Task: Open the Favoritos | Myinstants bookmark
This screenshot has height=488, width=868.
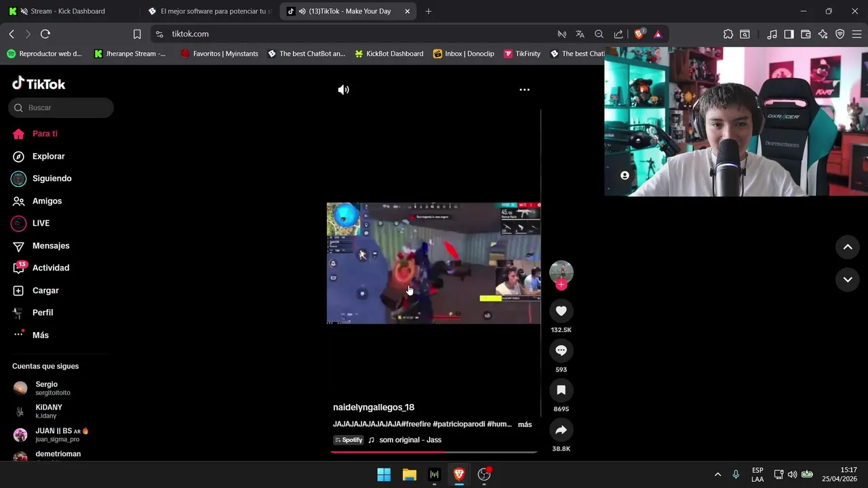Action: click(x=219, y=54)
